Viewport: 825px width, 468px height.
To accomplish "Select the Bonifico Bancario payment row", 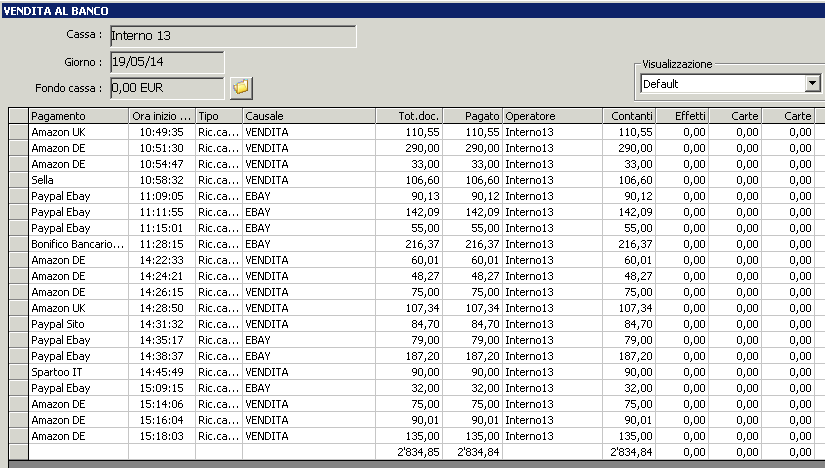I will pyautogui.click(x=77, y=244).
